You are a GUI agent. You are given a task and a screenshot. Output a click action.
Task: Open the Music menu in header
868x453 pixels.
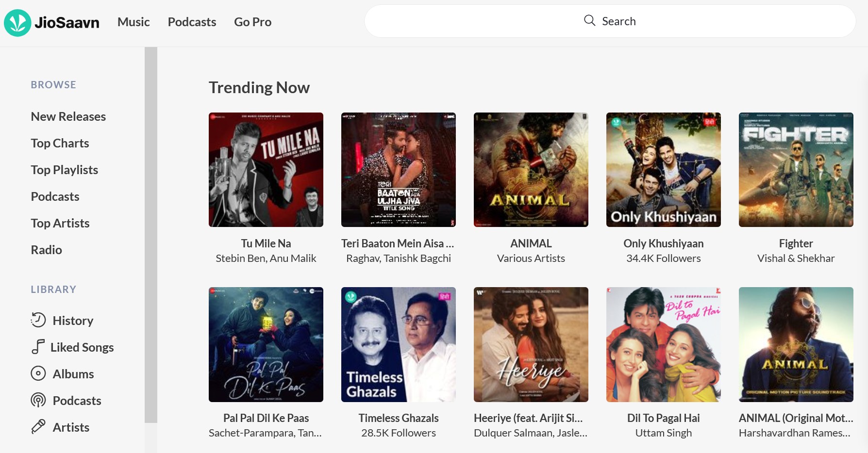click(134, 22)
